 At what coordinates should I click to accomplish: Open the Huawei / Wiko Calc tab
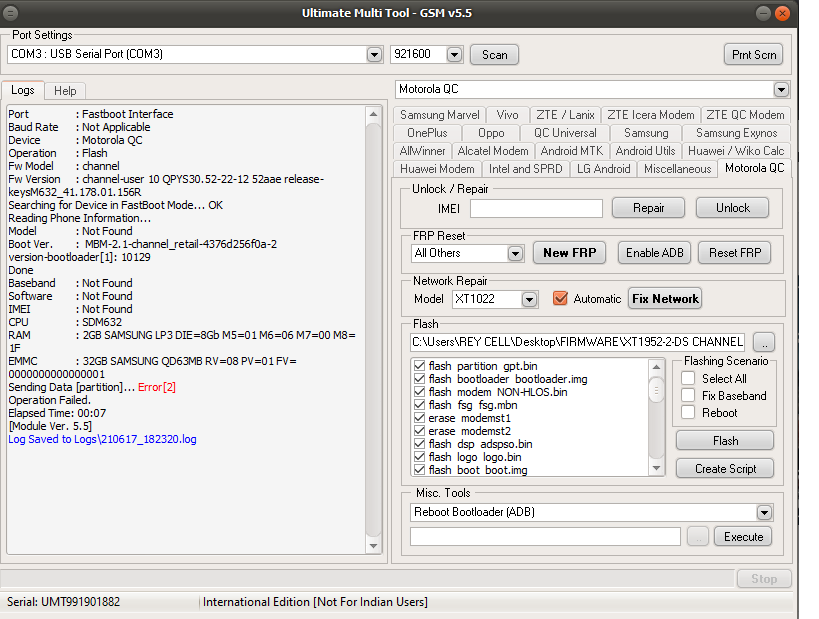pos(736,151)
